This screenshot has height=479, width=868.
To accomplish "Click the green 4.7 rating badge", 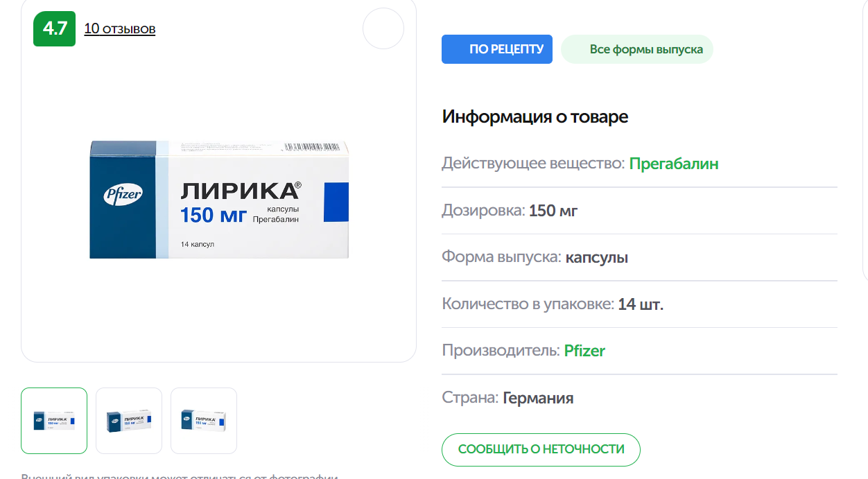I will point(54,29).
